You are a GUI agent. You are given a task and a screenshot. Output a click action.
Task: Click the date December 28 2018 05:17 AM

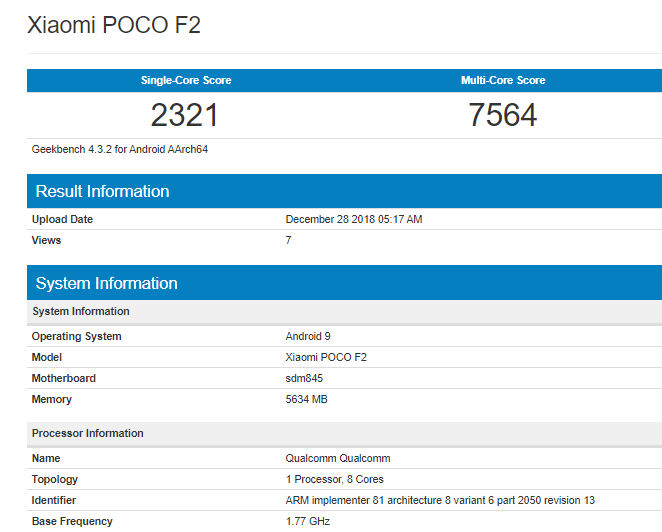tap(354, 219)
